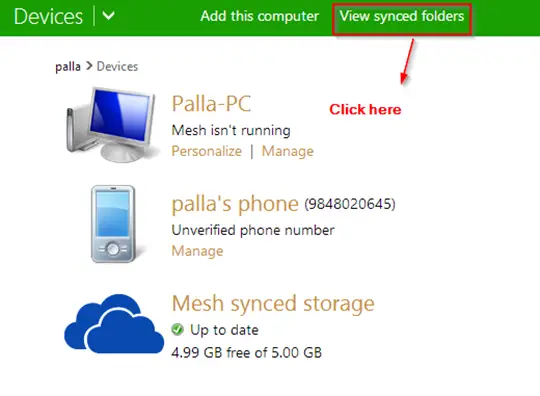Click Devices in the breadcrumb trail

coord(117,66)
